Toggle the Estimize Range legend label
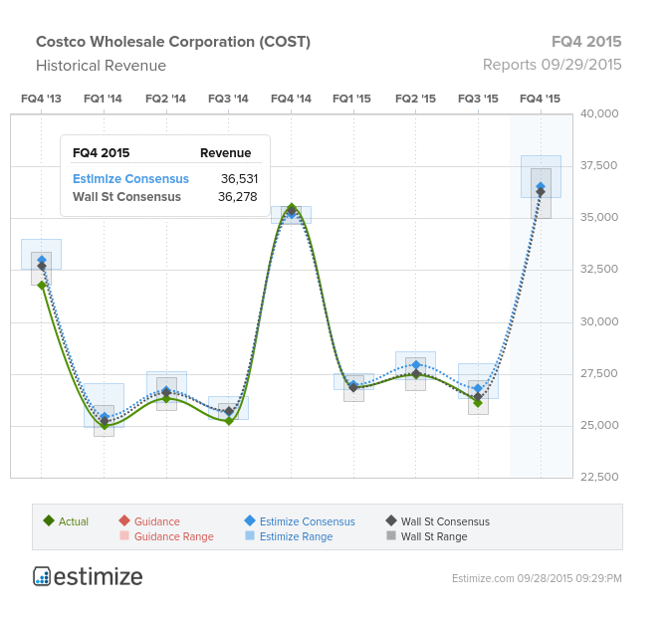This screenshot has height=617, width=672. [x=296, y=536]
